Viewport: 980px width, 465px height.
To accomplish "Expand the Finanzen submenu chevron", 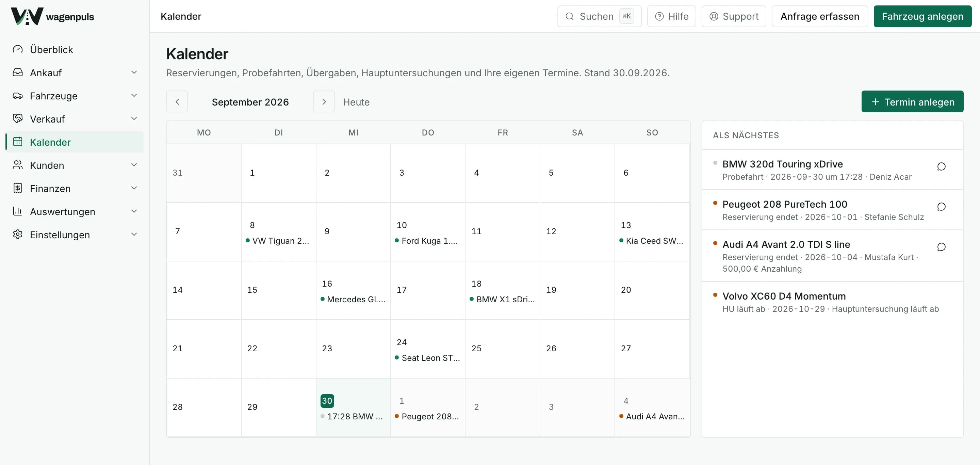I will click(x=134, y=188).
